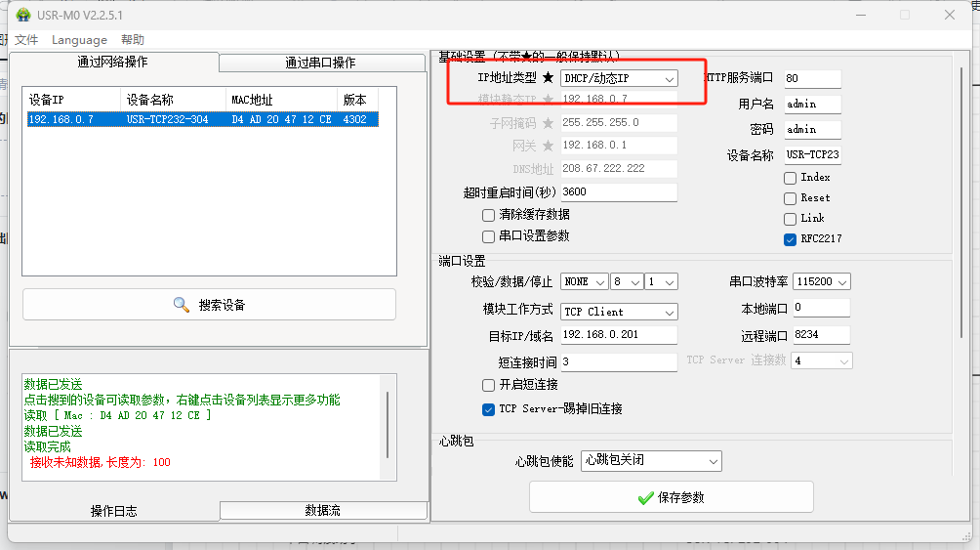Image resolution: width=980 pixels, height=550 pixels.
Task: Switch to 操作日志 tab
Action: click(x=114, y=511)
